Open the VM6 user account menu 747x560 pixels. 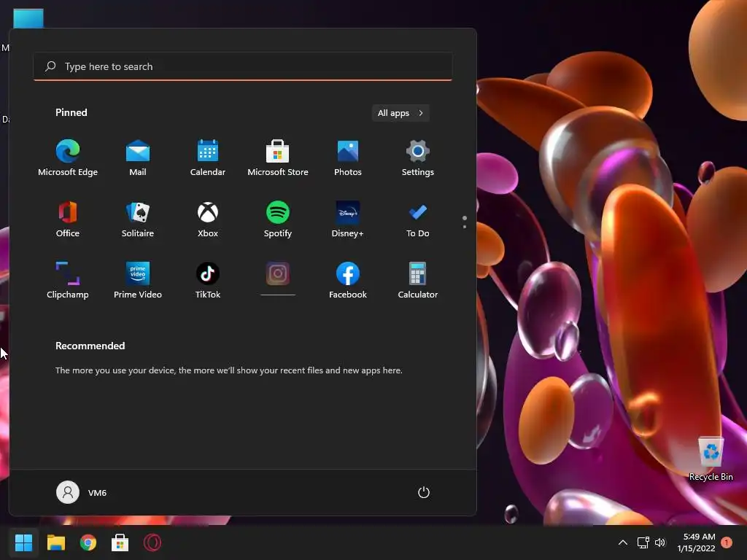pos(82,492)
